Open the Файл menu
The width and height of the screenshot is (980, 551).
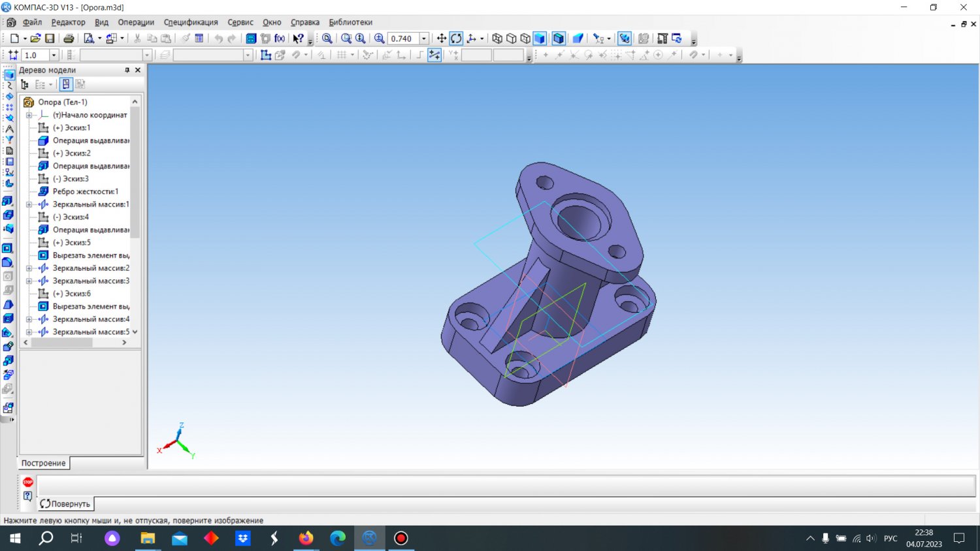point(32,22)
